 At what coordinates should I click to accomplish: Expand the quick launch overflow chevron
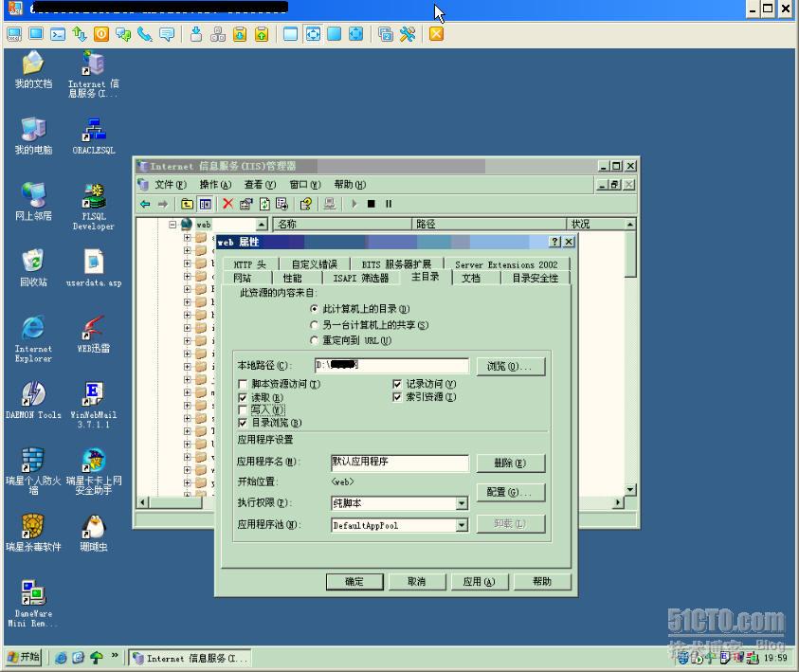115,656
